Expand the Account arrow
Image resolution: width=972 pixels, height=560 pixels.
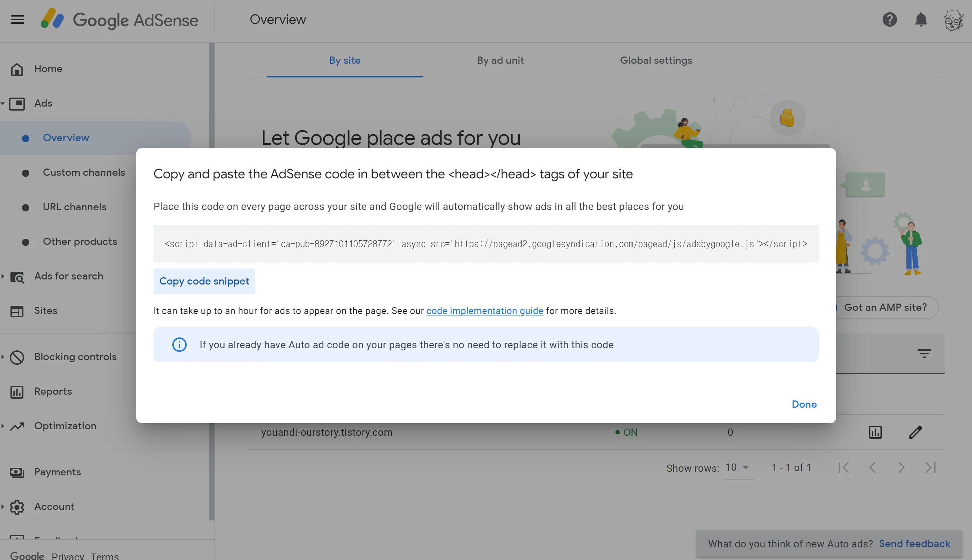3,507
